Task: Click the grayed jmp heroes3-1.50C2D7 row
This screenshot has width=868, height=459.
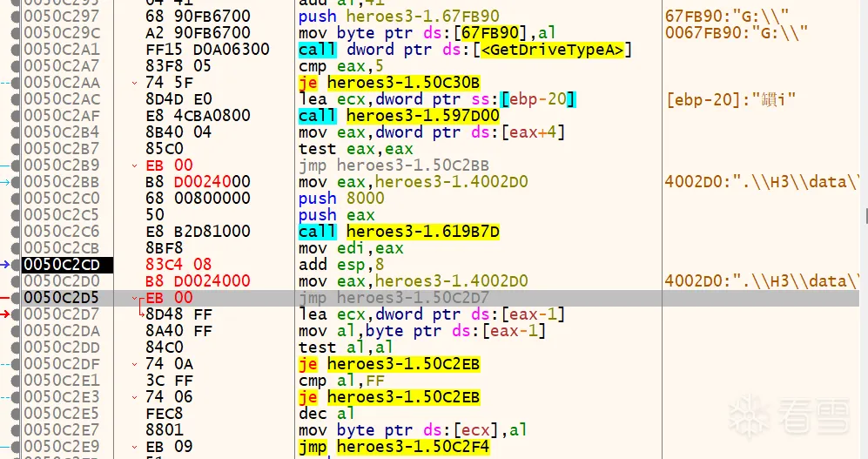Action: tap(394, 298)
